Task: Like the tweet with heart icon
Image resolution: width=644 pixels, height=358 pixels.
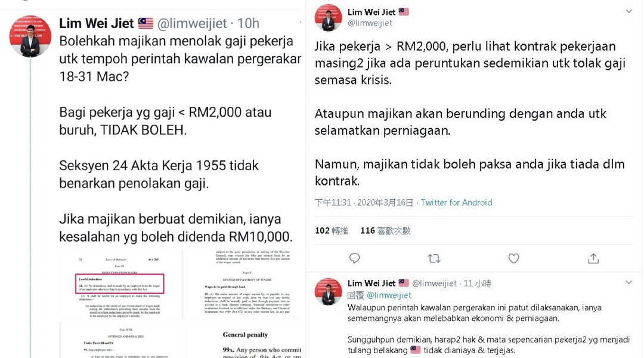Action: [514, 258]
